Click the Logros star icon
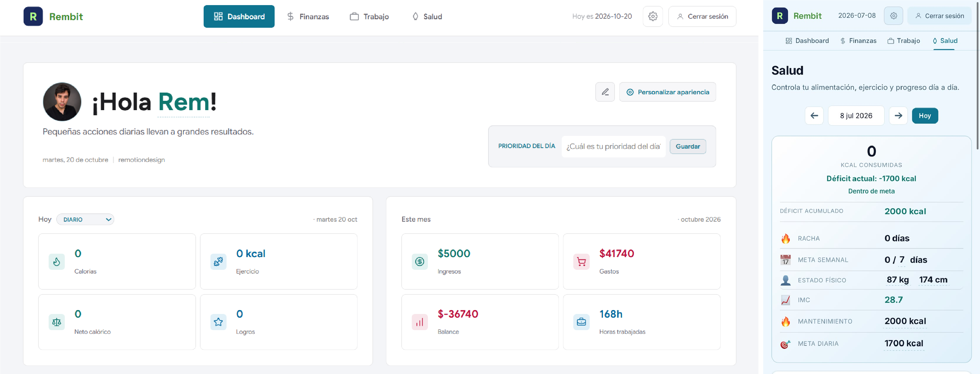Image resolution: width=980 pixels, height=374 pixels. (x=218, y=322)
